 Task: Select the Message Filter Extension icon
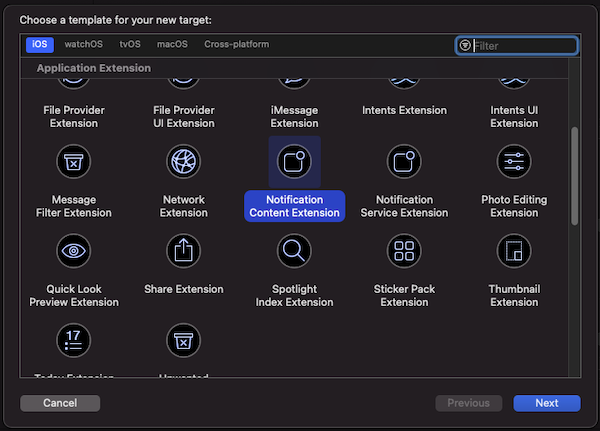[73, 162]
